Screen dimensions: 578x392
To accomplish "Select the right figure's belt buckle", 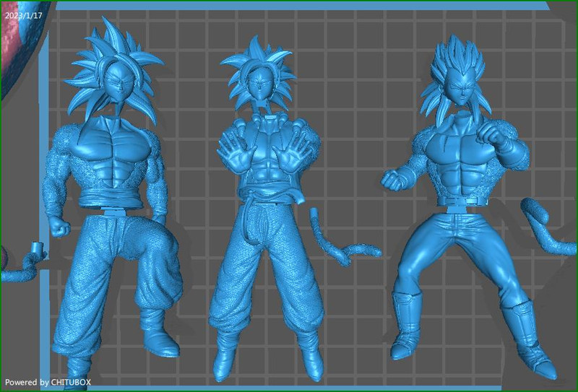I will (x=455, y=209).
